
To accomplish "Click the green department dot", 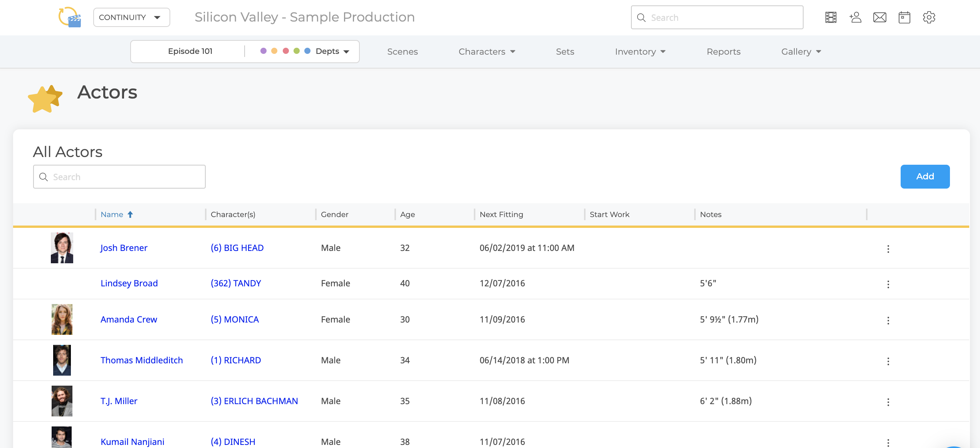I will point(297,51).
